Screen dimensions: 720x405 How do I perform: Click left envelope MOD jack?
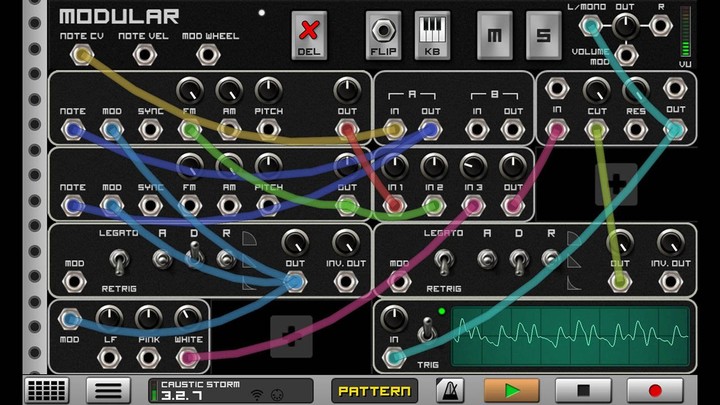(x=74, y=282)
